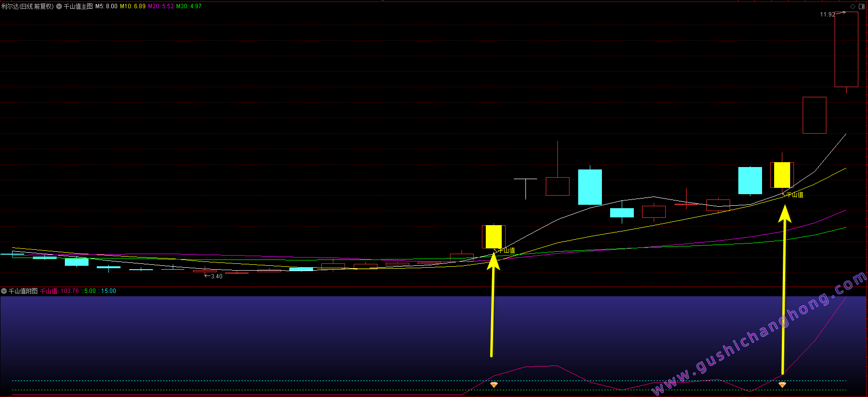Image resolution: width=868 pixels, height=397 pixels.
Task: Select the M5: 8.00 moving average label
Action: (x=106, y=6)
